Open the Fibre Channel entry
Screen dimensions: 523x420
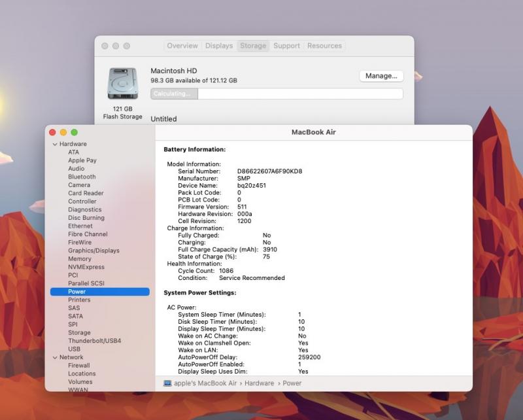[x=88, y=234]
